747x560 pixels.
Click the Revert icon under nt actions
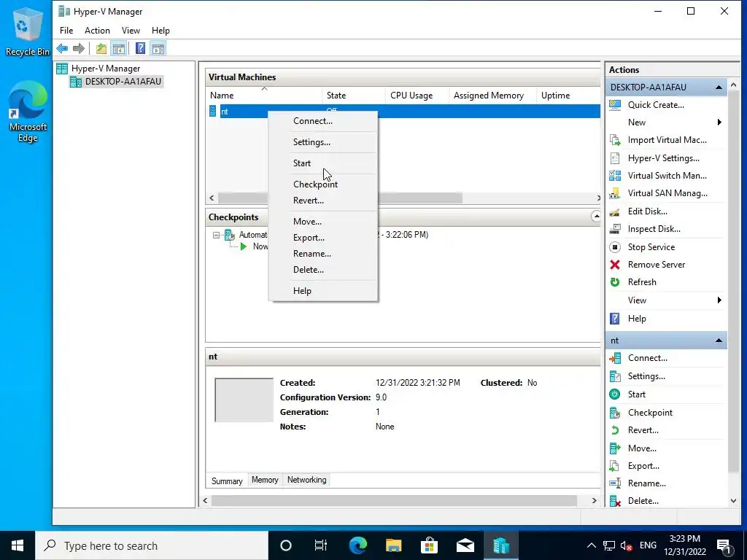tap(615, 430)
